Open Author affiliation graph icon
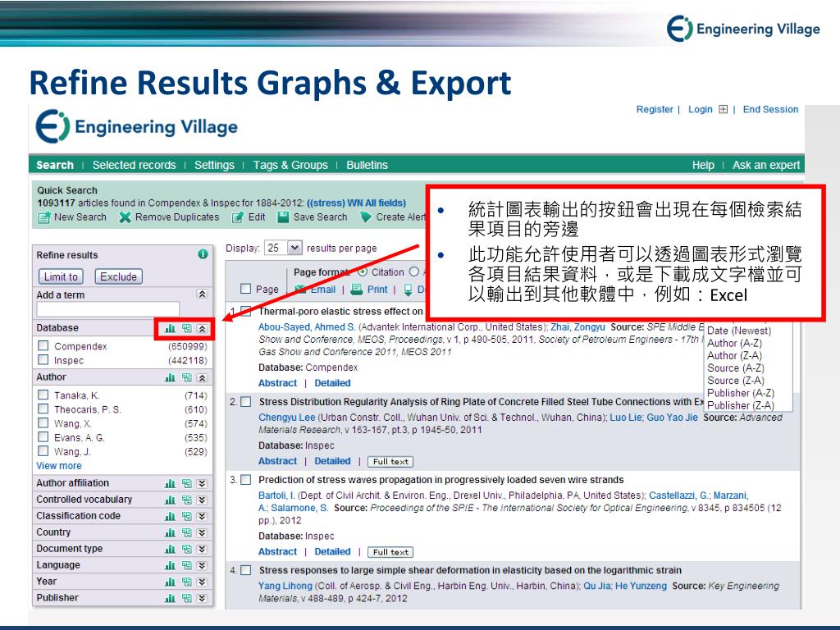840x630 pixels. click(170, 484)
